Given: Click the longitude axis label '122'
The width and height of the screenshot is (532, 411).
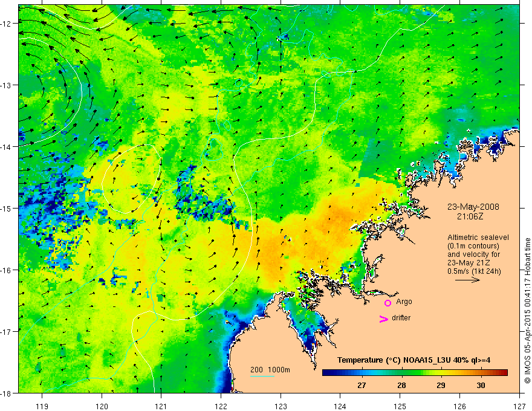Looking at the screenshot, I should 221,406.
